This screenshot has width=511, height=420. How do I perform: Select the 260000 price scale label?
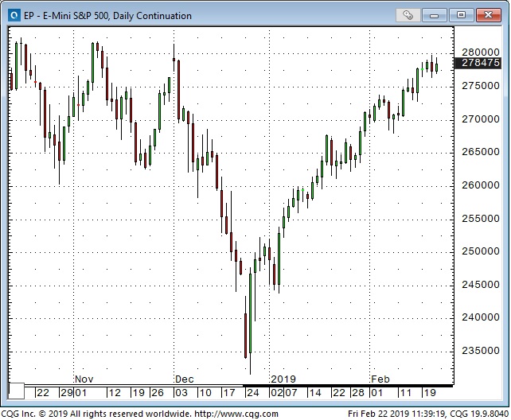(481, 185)
